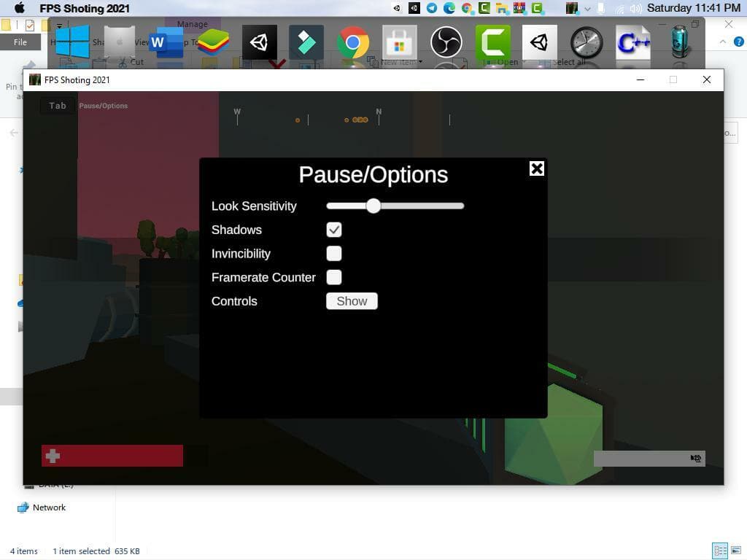This screenshot has width=747, height=560.
Task: Launch Microsoft Word from the dock
Action: 166,42
